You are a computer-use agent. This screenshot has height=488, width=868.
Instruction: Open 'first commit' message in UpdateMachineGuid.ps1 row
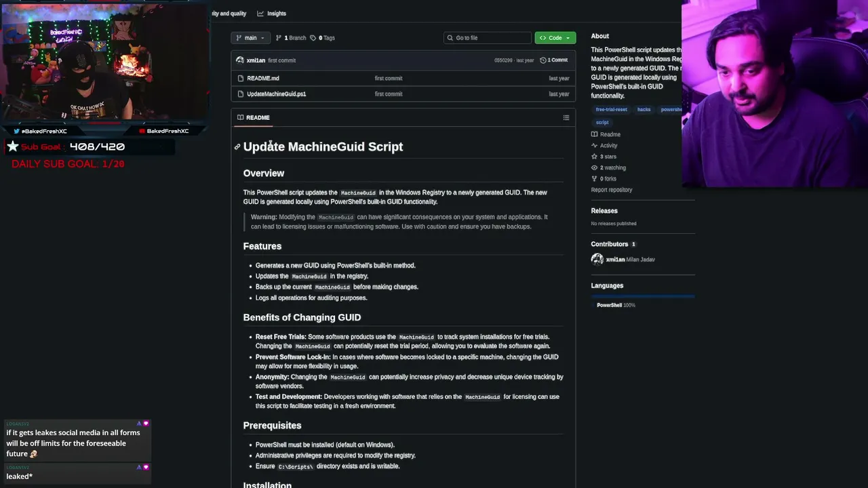pos(389,94)
